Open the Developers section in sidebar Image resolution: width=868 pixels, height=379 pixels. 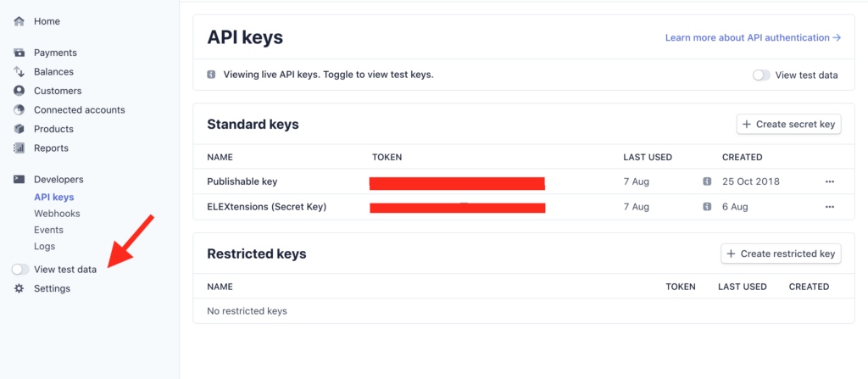tap(58, 180)
